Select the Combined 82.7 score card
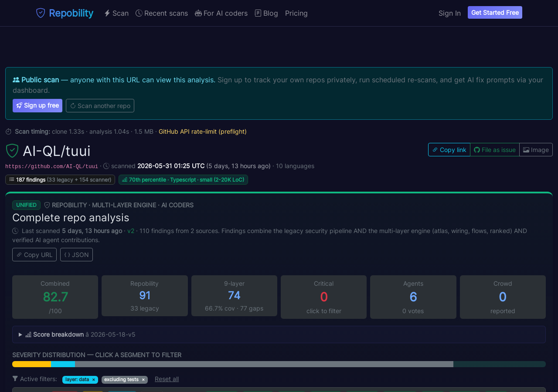Viewport: 558px width, 392px height. point(55,297)
